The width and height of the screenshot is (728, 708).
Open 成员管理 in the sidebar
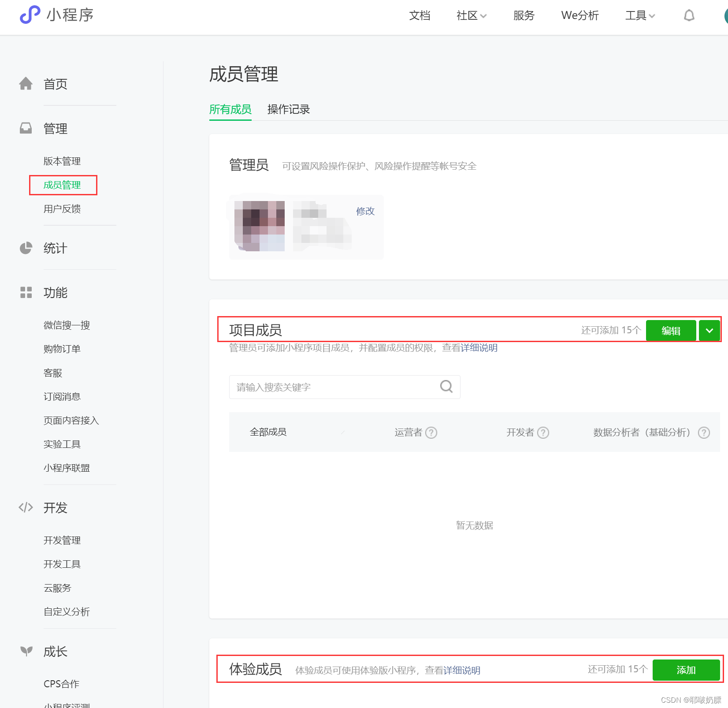(x=62, y=185)
